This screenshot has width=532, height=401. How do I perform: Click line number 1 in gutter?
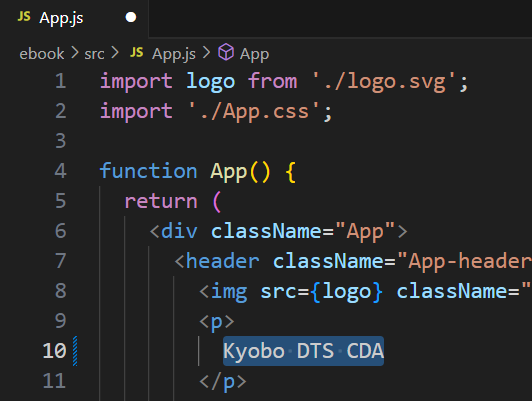tap(60, 81)
